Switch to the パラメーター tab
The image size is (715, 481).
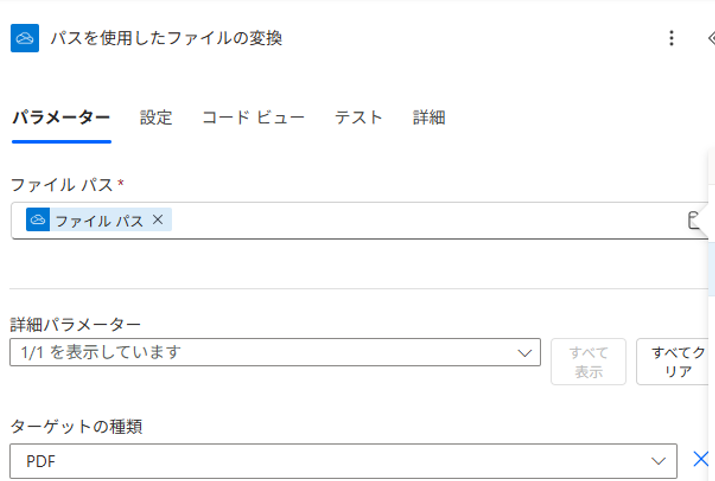coord(60,117)
